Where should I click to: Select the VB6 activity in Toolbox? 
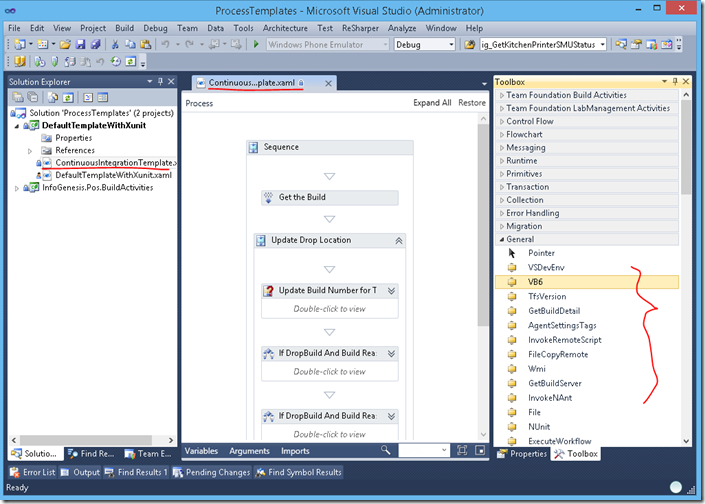pos(587,282)
